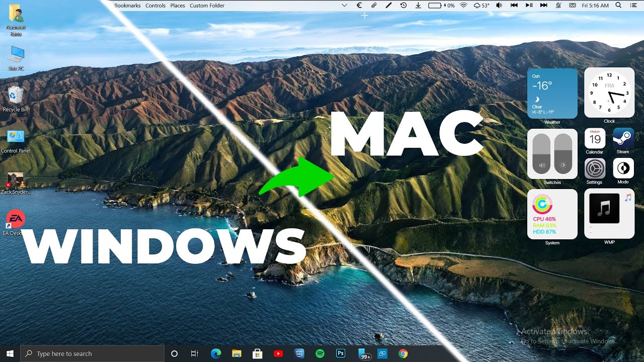
Task: Expand the chevron dropdown in top bar
Action: click(x=345, y=6)
